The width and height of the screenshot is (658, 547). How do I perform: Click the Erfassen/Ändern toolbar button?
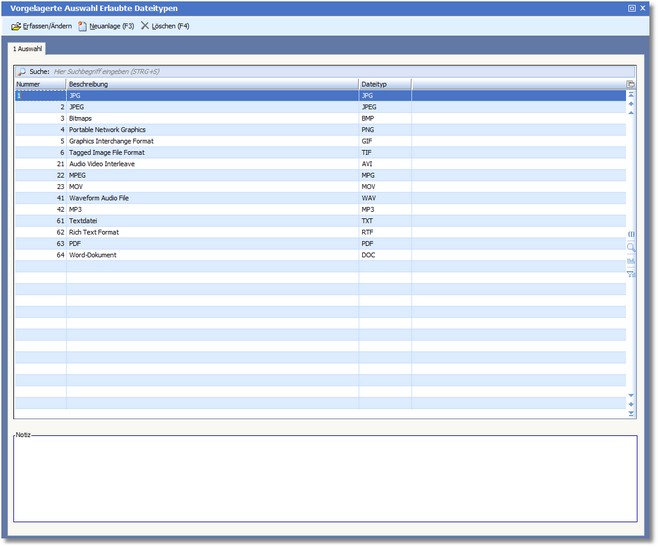[42, 26]
